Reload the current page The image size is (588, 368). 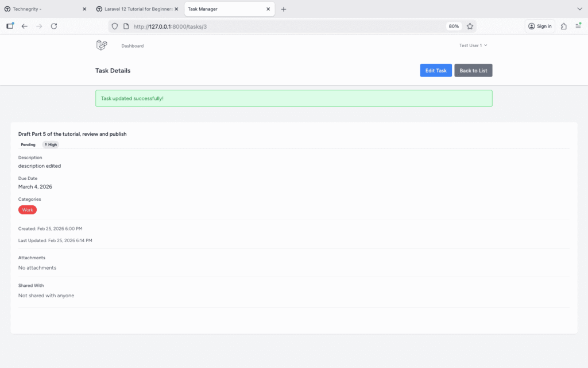[54, 26]
